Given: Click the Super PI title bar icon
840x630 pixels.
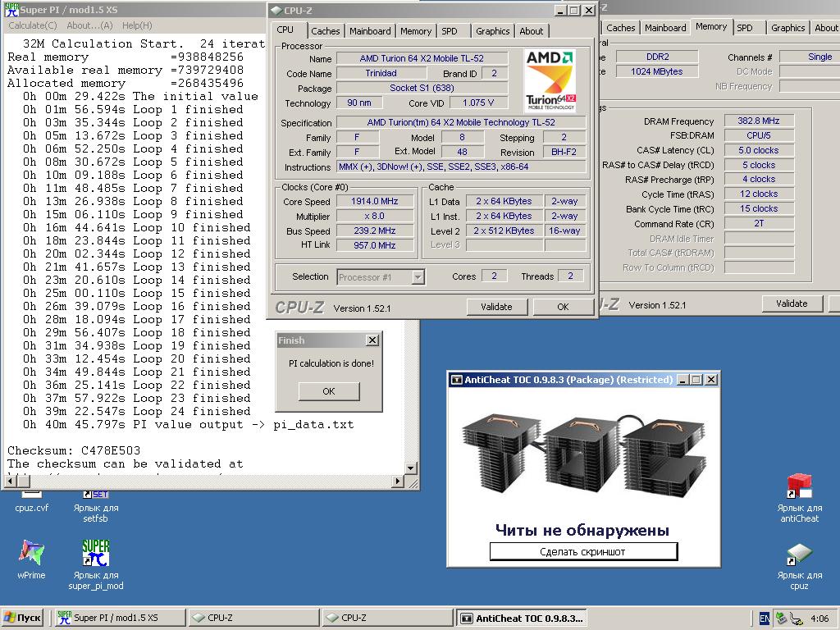Looking at the screenshot, I should pos(11,9).
